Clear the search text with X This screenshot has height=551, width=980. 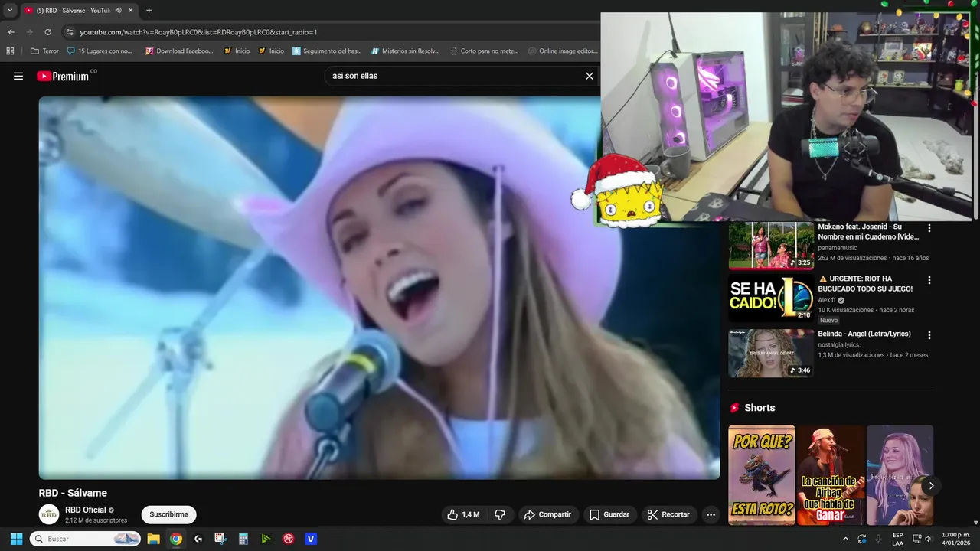pos(590,76)
